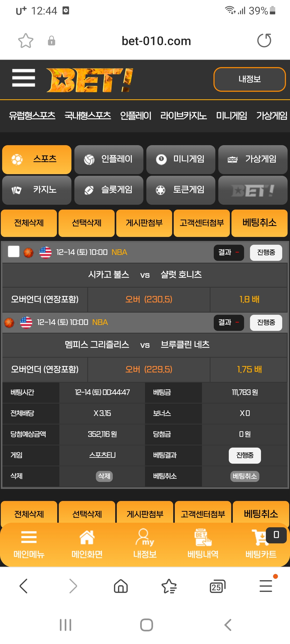Open 내정보 my icon in bottom bar
The image size is (290, 644).
click(x=145, y=544)
